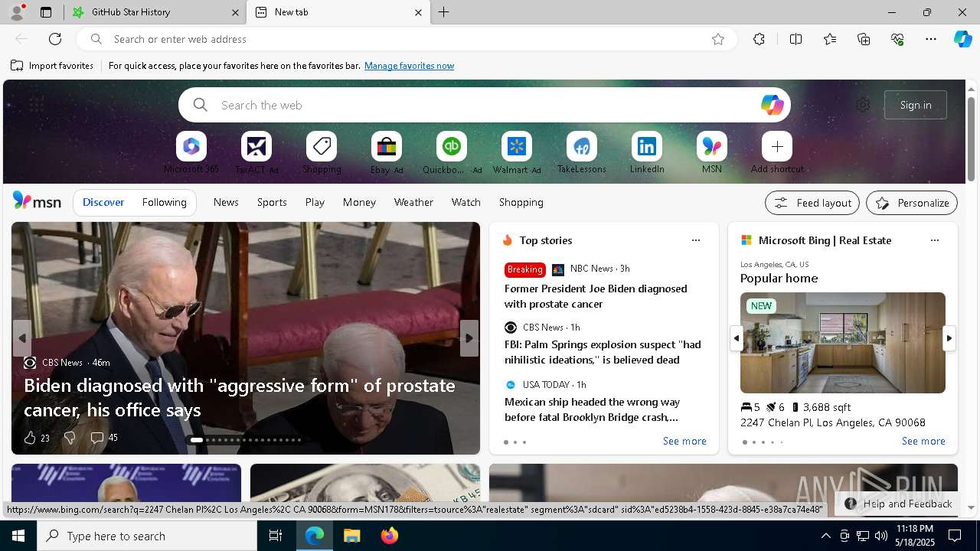
Task: Select the Discover feed tab
Action: point(103,202)
